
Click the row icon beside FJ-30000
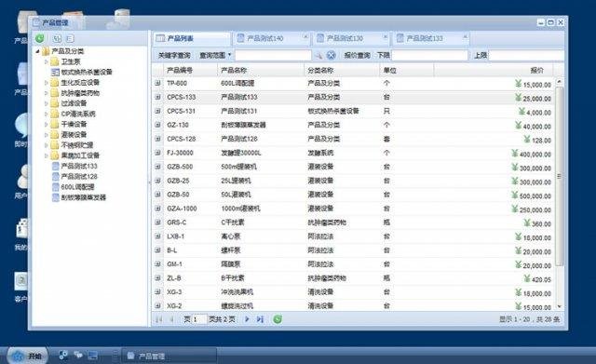point(157,153)
